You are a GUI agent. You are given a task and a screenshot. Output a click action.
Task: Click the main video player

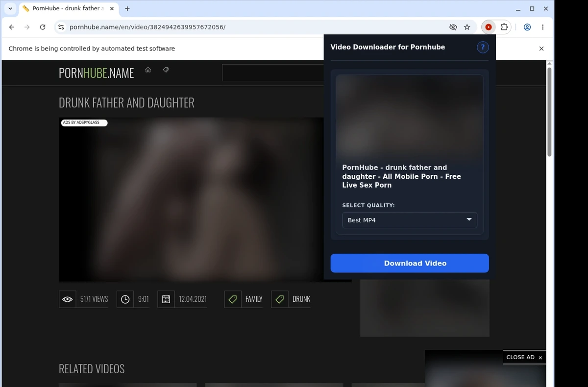tap(191, 199)
